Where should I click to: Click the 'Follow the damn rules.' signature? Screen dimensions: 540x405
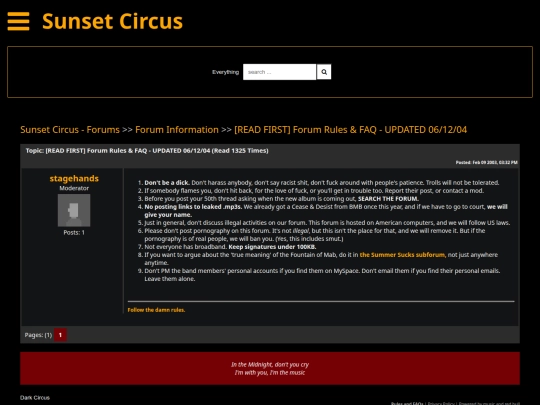pyautogui.click(x=156, y=310)
